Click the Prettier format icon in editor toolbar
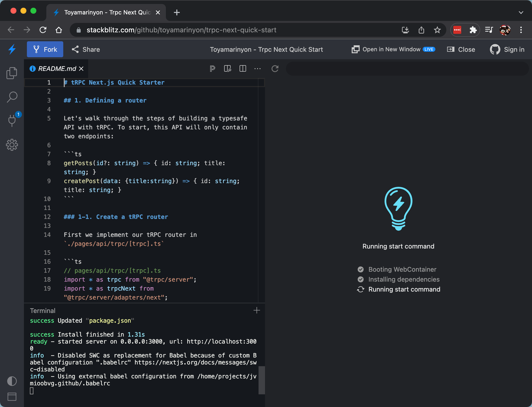The image size is (532, 407). pyautogui.click(x=212, y=69)
